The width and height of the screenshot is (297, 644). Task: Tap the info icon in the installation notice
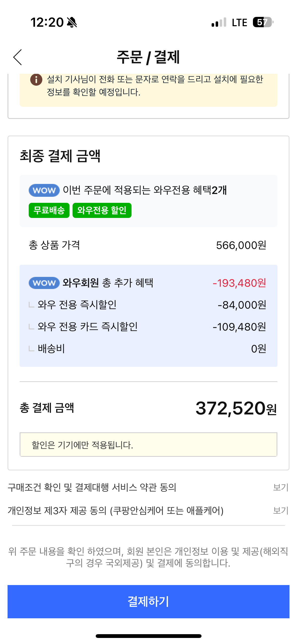(36, 80)
